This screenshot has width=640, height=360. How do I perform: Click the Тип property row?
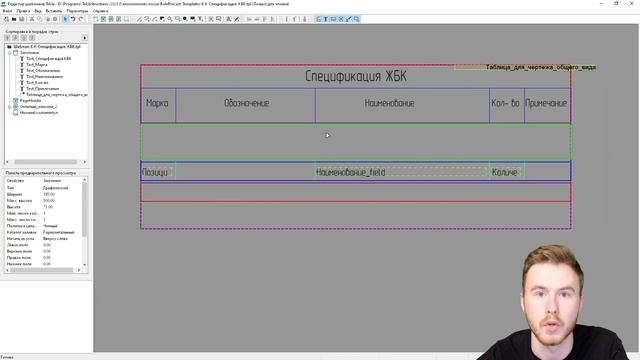click(44, 188)
